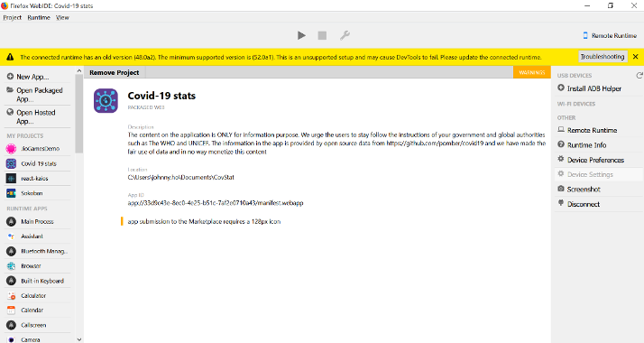Click the warning triangle icon in banner
The image size is (644, 343).
(10, 57)
